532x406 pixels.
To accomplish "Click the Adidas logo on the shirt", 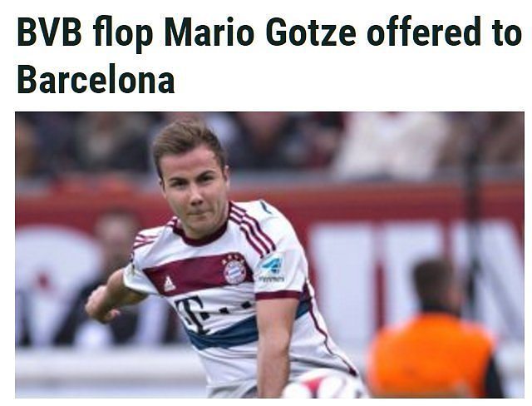I will [x=169, y=284].
